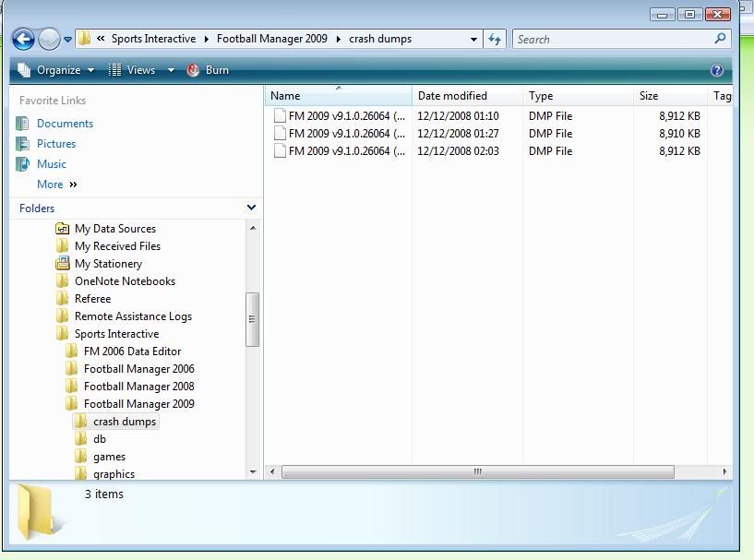
Task: Select games folder in tree
Action: (109, 457)
